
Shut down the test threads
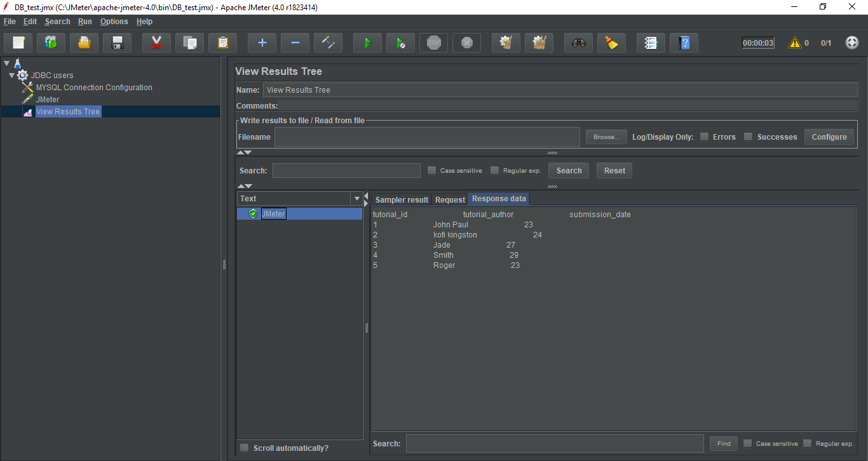tap(467, 43)
